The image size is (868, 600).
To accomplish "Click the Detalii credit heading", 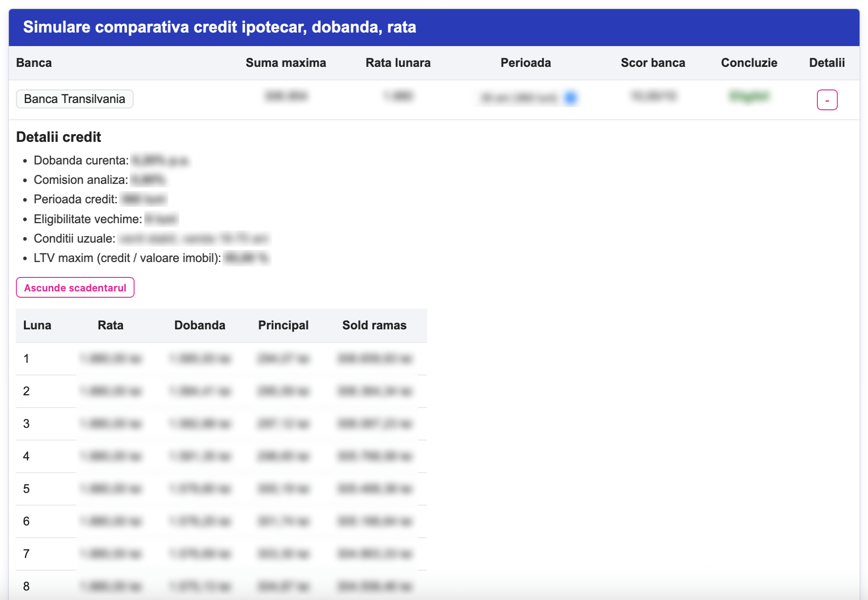I will point(58,137).
